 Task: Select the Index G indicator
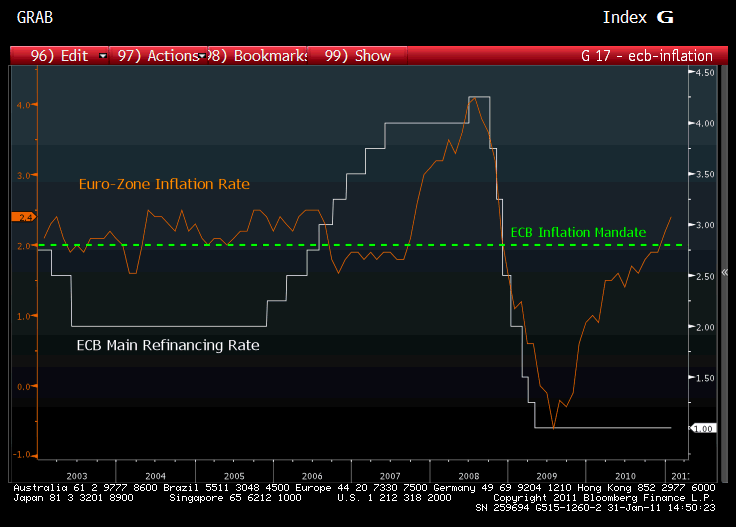tap(638, 18)
